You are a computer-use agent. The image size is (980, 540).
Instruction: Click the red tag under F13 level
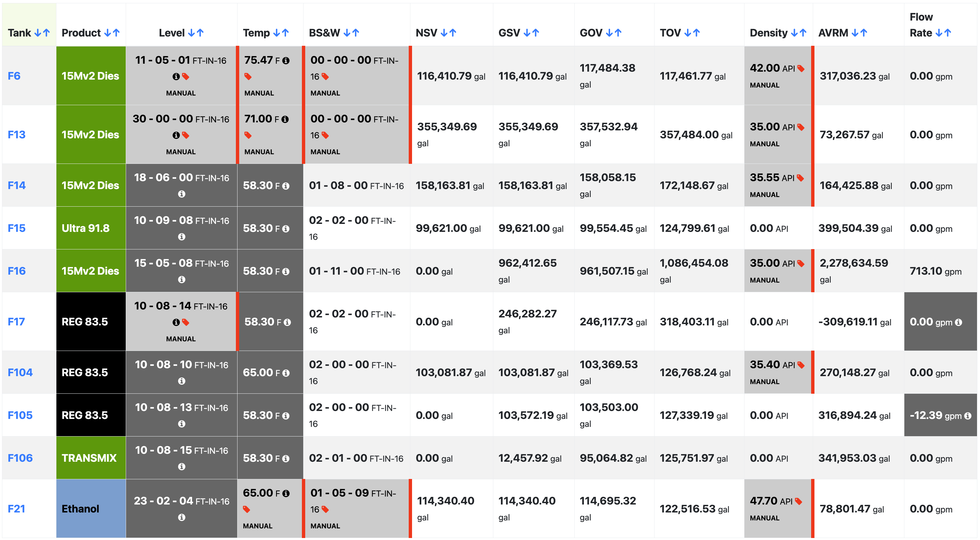(x=186, y=135)
